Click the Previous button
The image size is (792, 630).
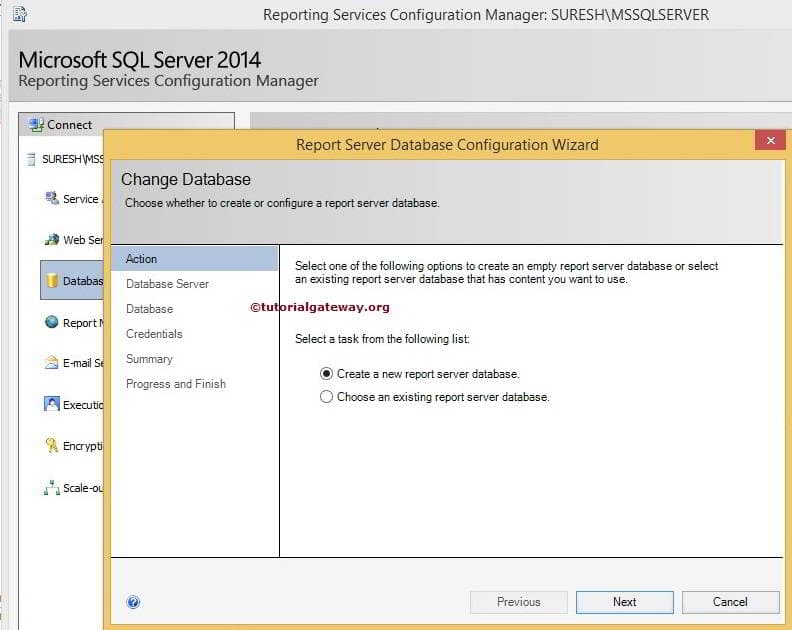(x=518, y=602)
